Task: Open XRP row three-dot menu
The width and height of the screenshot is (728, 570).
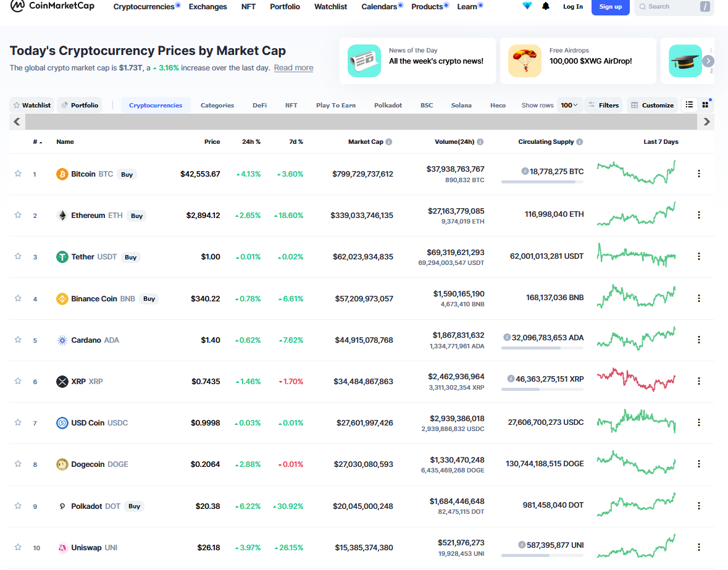Action: 699,381
